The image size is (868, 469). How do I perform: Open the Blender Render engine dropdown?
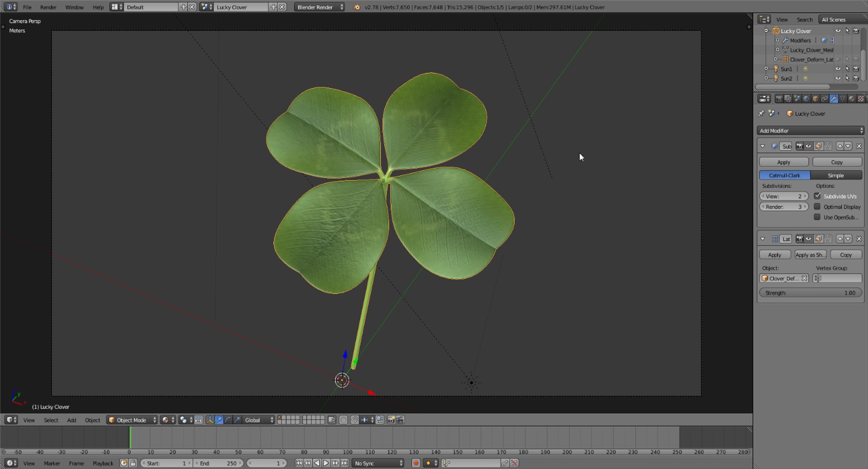(319, 7)
